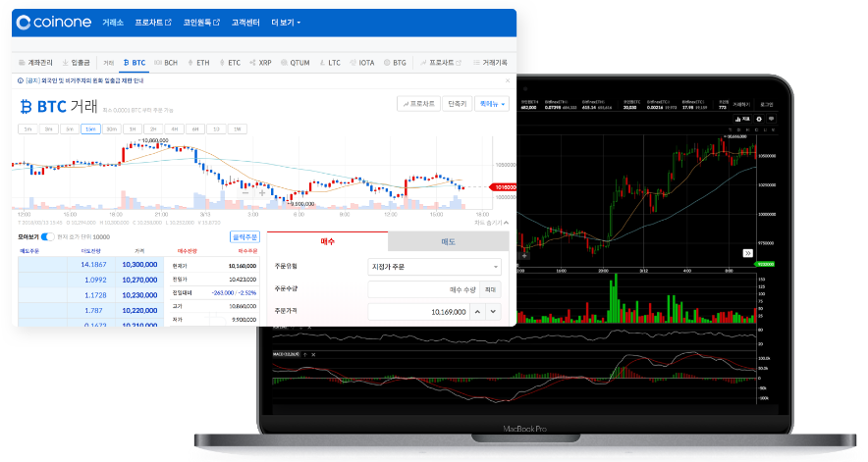Select the ETH coin tab
Screen dimensions: 868x462
click(198, 63)
